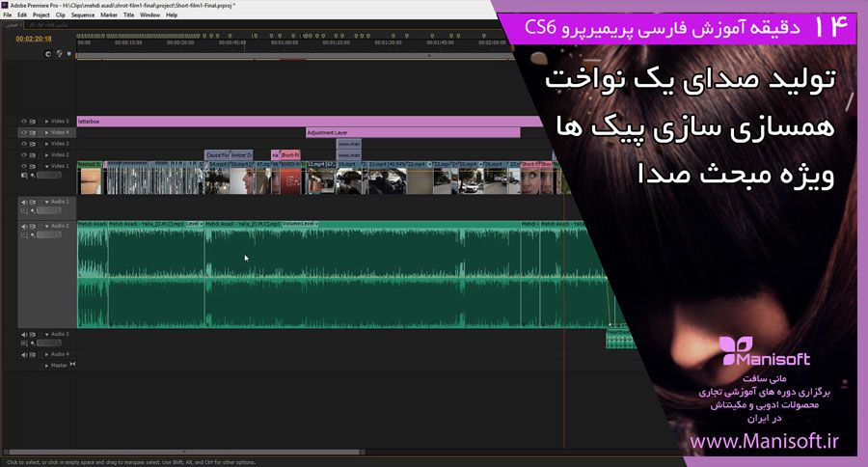Open the Edit menu
The height and width of the screenshot is (467, 868).
(x=22, y=15)
